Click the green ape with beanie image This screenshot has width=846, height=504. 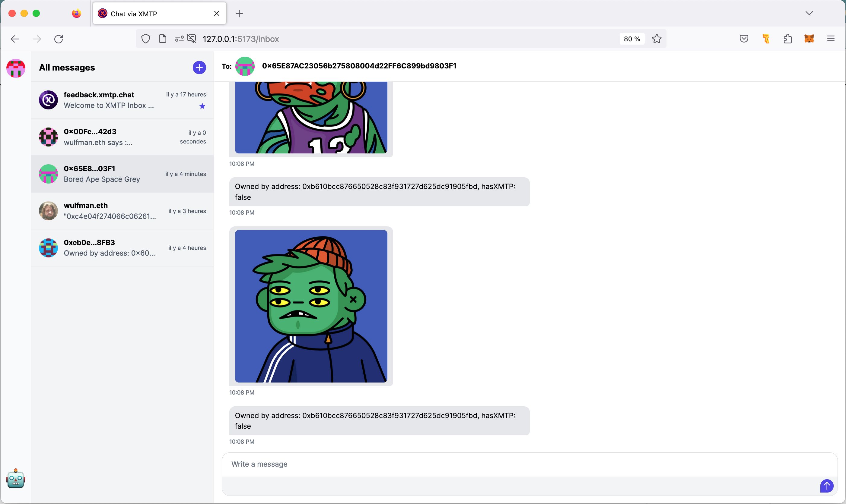click(311, 306)
